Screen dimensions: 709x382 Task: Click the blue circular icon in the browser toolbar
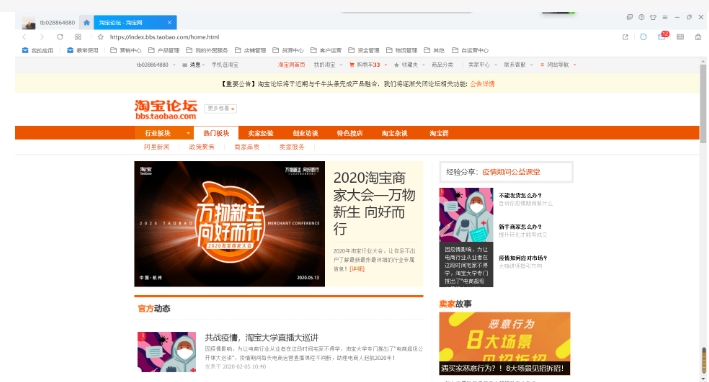643,37
